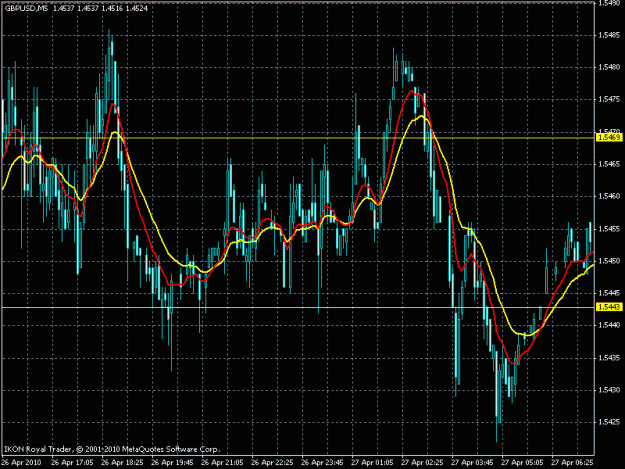Click the 1.5440 price axis label

[x=609, y=325]
